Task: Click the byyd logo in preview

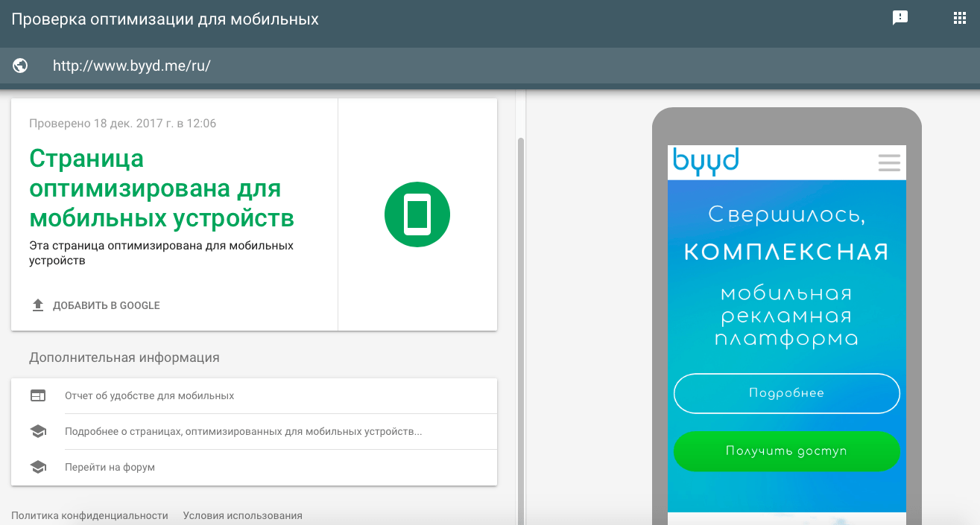Action: (x=706, y=161)
